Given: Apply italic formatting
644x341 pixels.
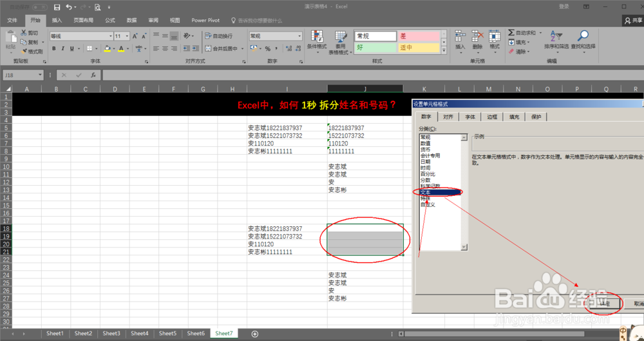Looking at the screenshot, I should [x=63, y=48].
